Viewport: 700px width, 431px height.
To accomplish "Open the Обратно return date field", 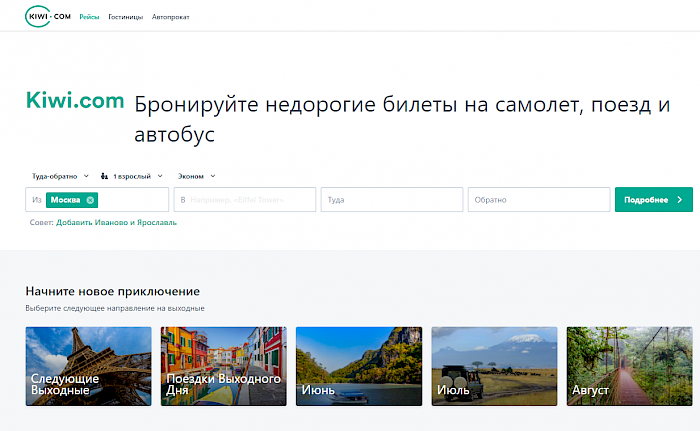I will click(x=539, y=200).
